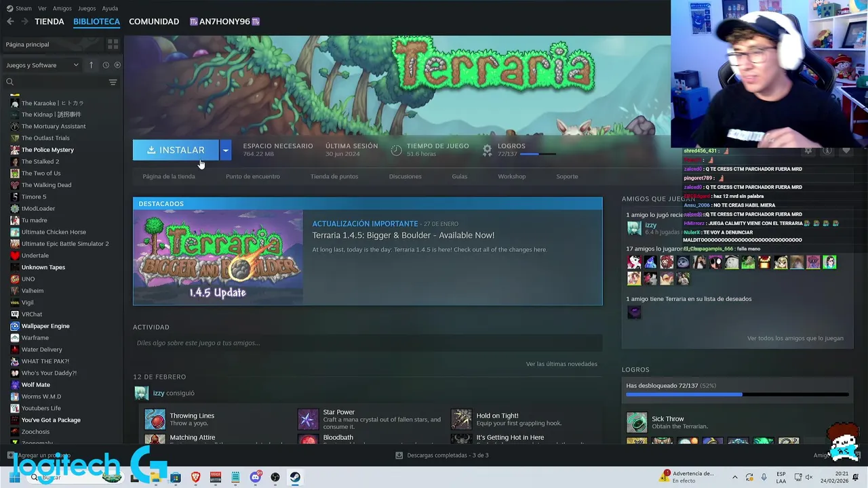The image size is (868, 488).
Task: Open izzy's avatar under Amigos que juegan
Action: click(x=634, y=228)
